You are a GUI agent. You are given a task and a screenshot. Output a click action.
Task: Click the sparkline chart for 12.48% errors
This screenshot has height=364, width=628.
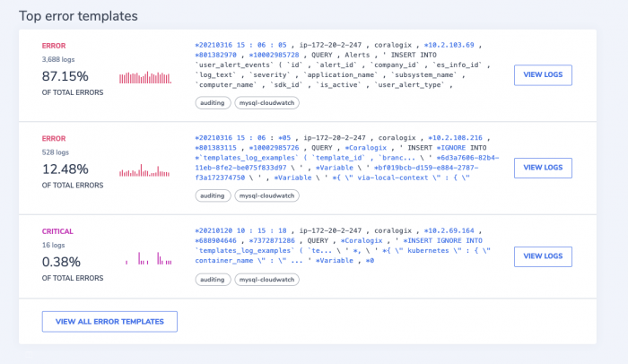(x=144, y=170)
